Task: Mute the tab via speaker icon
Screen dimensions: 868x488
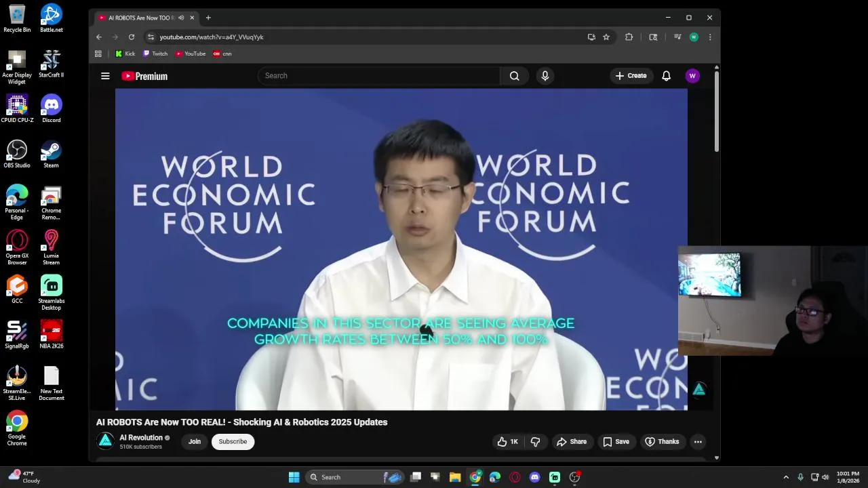Action: [x=181, y=18]
